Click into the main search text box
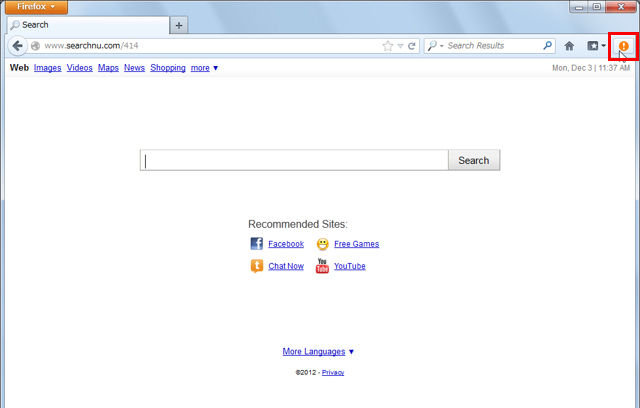 294,160
